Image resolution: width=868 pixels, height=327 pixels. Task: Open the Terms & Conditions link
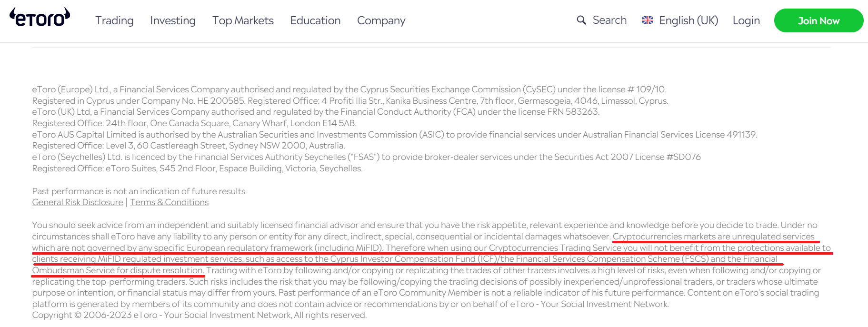tap(170, 202)
